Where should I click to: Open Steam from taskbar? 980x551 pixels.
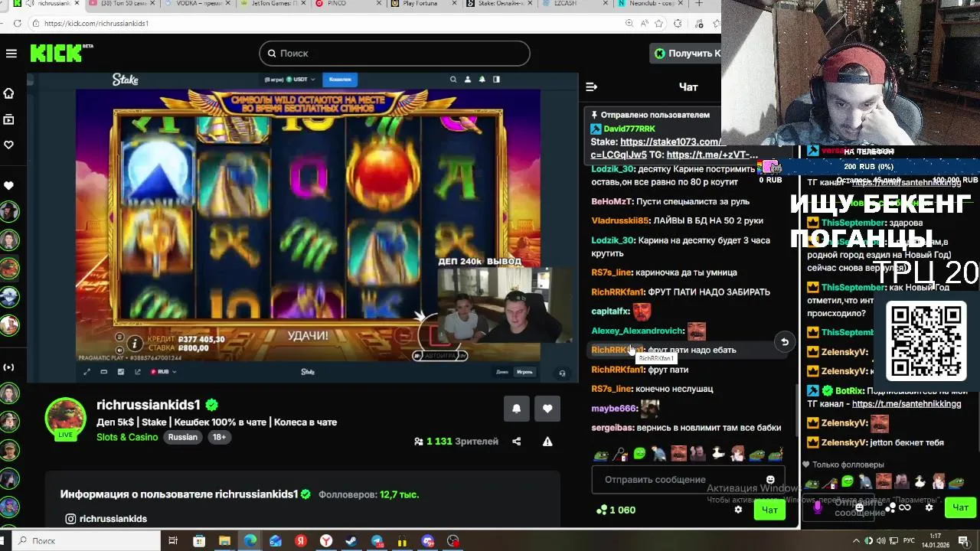351,541
